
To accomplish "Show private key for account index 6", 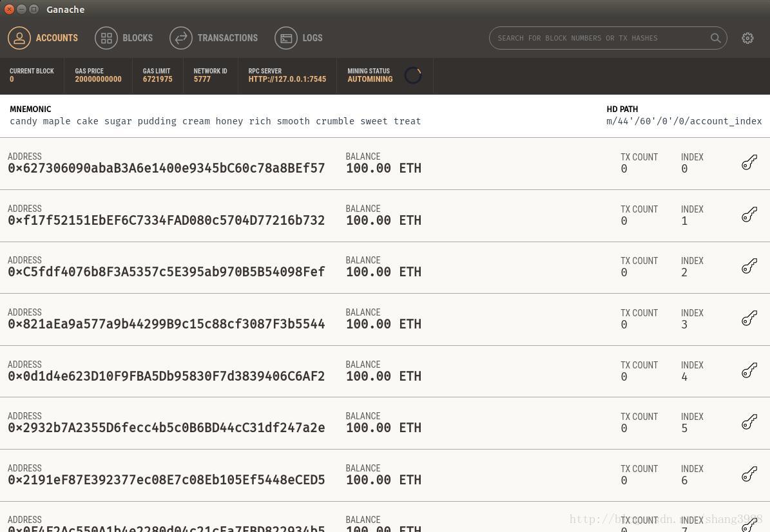I will click(x=749, y=474).
